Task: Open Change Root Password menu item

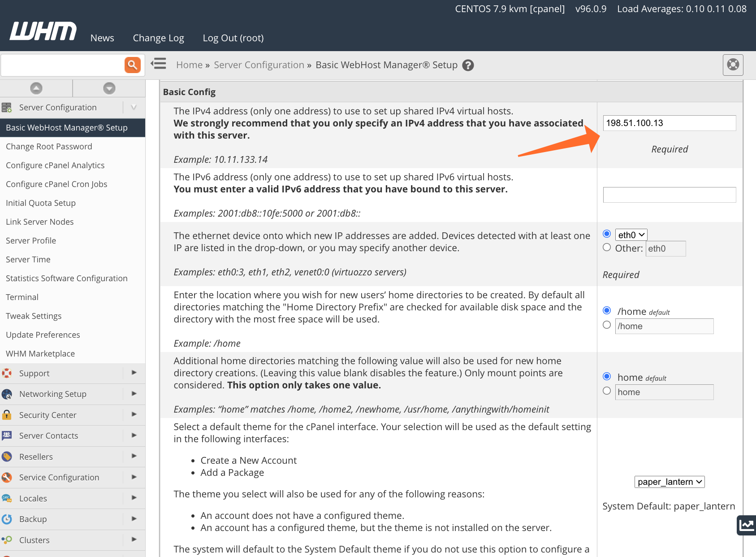Action: pyautogui.click(x=49, y=146)
